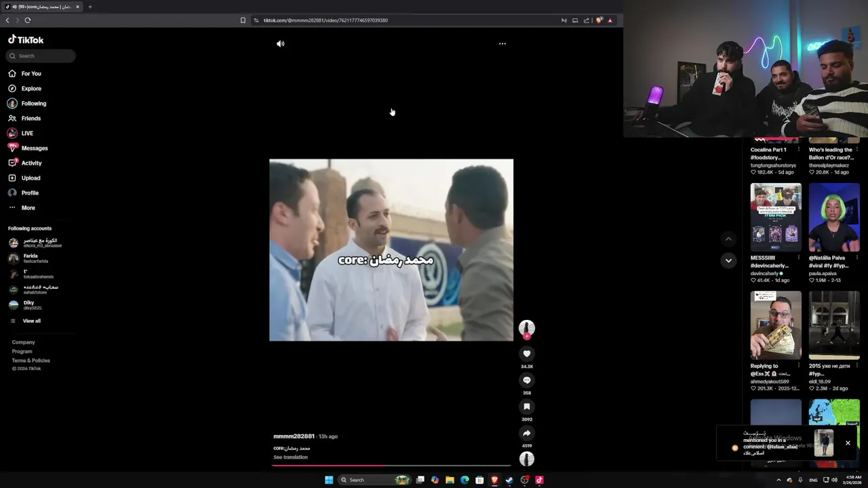This screenshot has width=868, height=488.
Task: Mute the TikTok video sound
Action: tap(280, 43)
